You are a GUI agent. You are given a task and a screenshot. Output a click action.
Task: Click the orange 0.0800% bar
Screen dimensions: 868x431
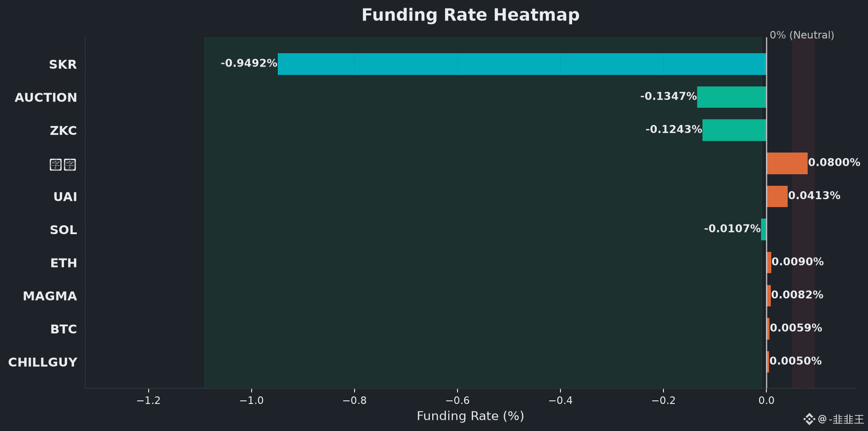click(787, 163)
